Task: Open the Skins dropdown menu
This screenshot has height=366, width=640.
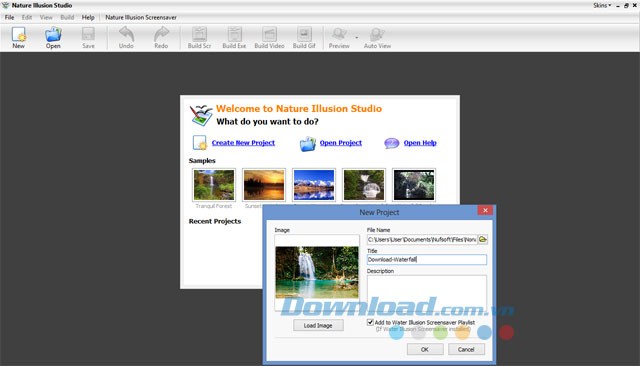Action: pos(602,5)
